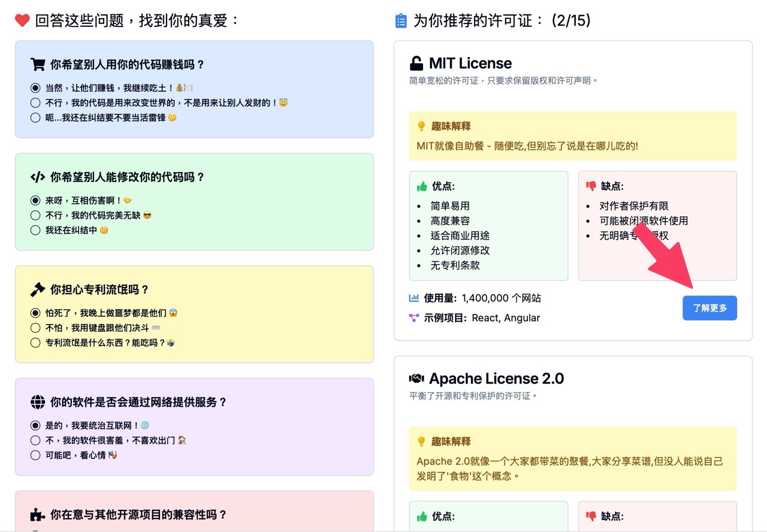Click the handshake icon beside Apache License 2.0
Screen dimensions: 767x532
[x=416, y=379]
